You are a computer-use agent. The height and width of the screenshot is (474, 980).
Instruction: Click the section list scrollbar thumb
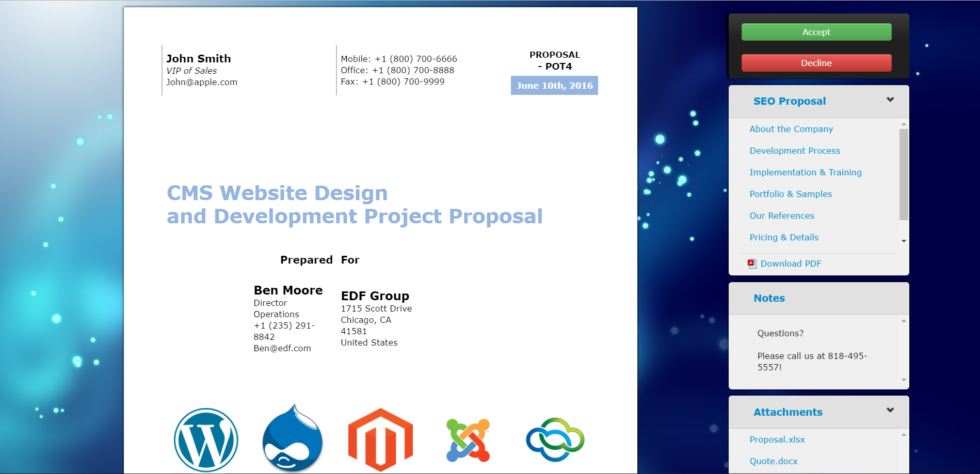904,174
